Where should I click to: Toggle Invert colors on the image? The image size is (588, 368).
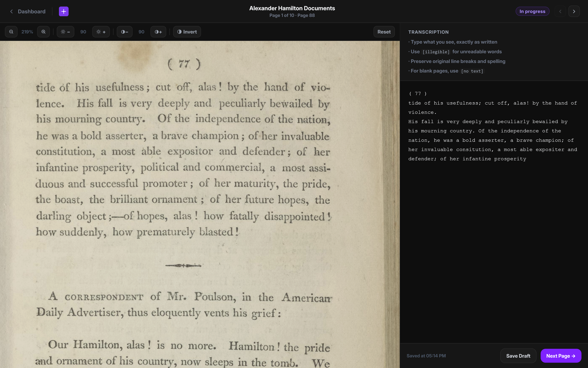187,32
